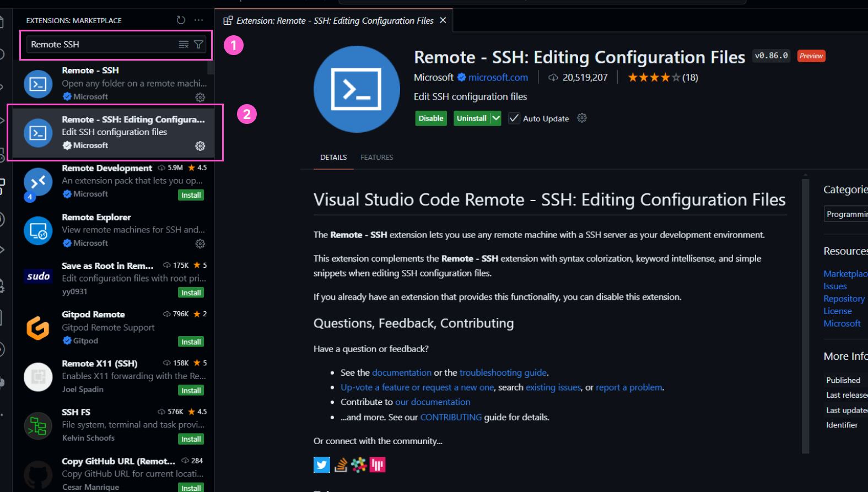This screenshot has height=492, width=868.
Task: Open the Stack Overflow community icon
Action: [x=341, y=465]
